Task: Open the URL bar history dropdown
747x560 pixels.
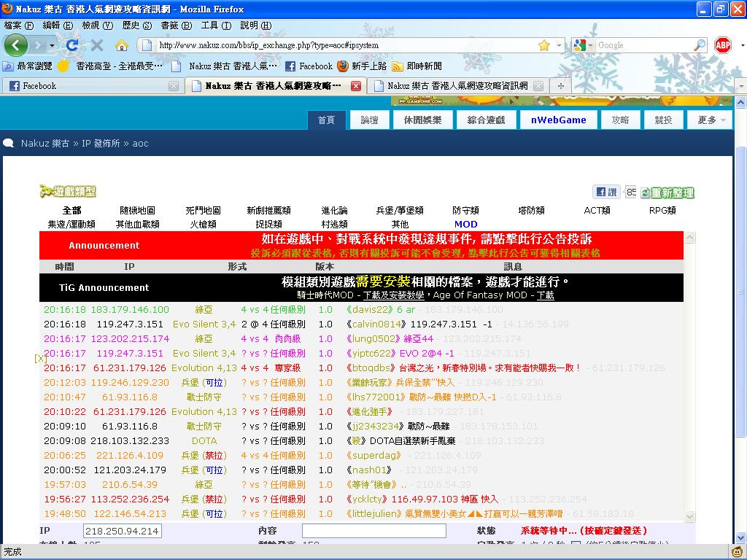Action: pos(560,45)
